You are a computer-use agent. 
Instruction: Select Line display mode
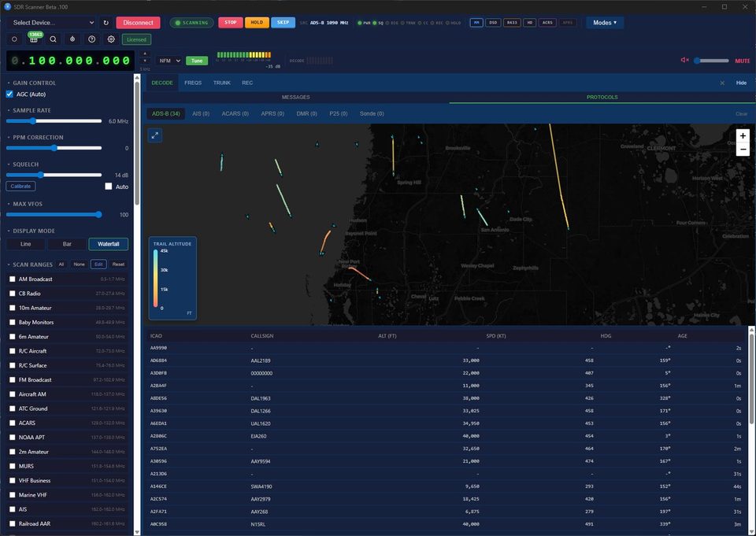click(25, 244)
